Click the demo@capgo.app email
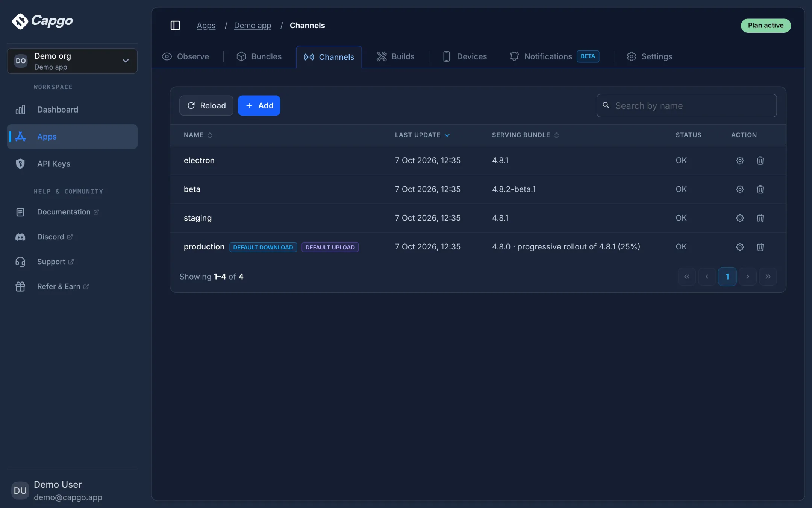The image size is (812, 508). pos(68,497)
